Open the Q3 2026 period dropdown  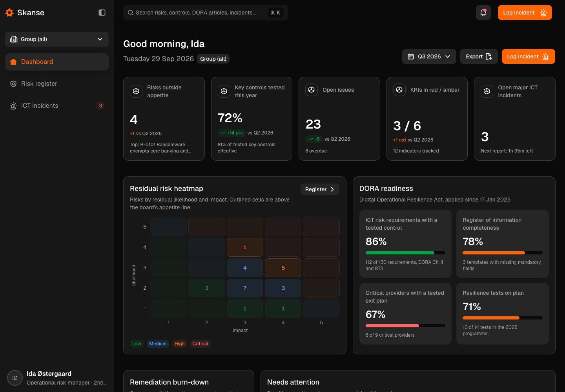click(429, 56)
